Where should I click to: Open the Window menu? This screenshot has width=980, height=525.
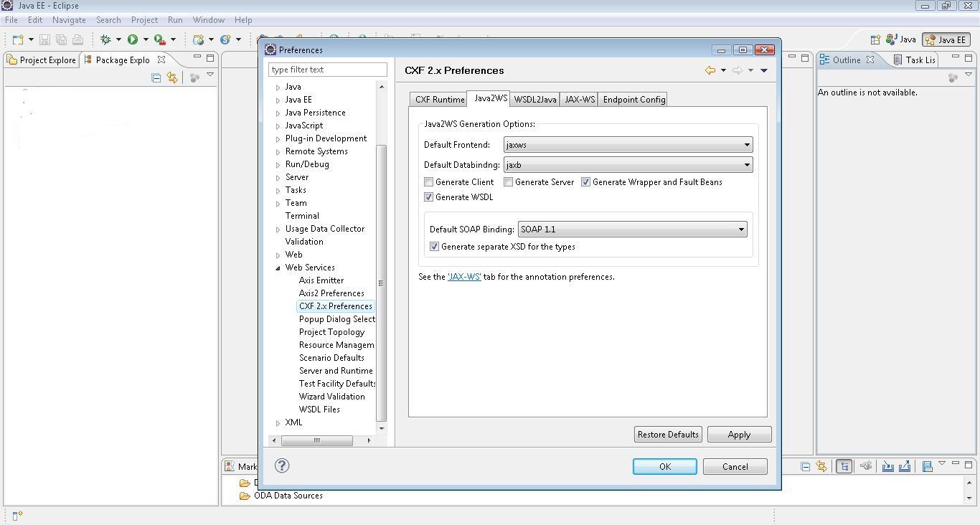coord(208,19)
